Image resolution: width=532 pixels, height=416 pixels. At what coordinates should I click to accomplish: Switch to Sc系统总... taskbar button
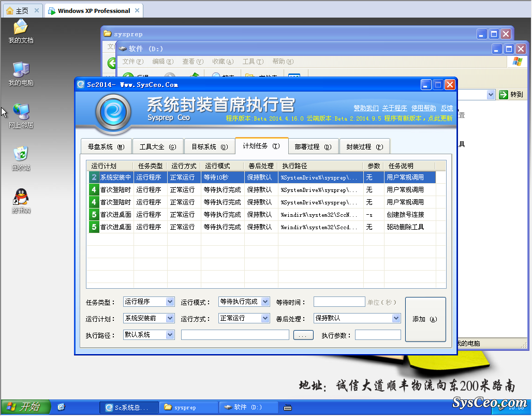[x=129, y=408]
